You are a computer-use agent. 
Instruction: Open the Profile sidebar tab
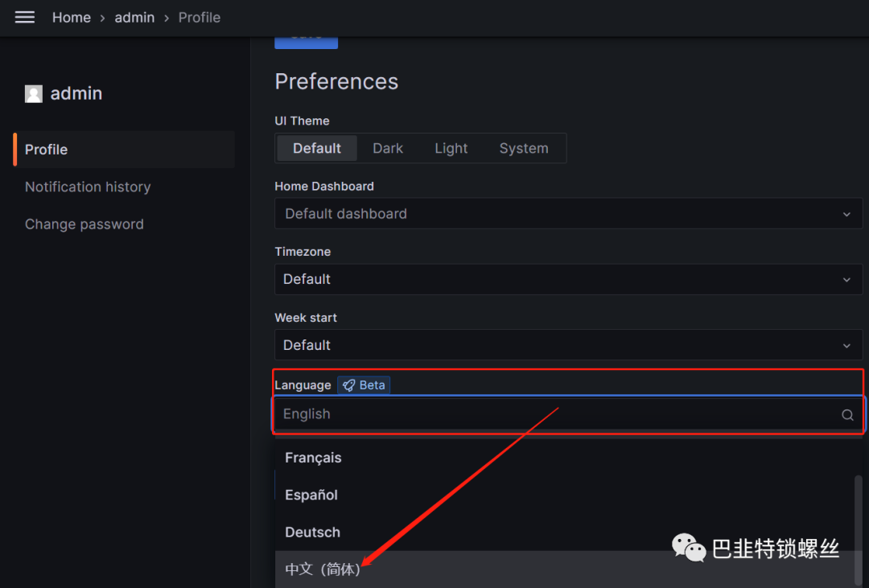pyautogui.click(x=47, y=150)
